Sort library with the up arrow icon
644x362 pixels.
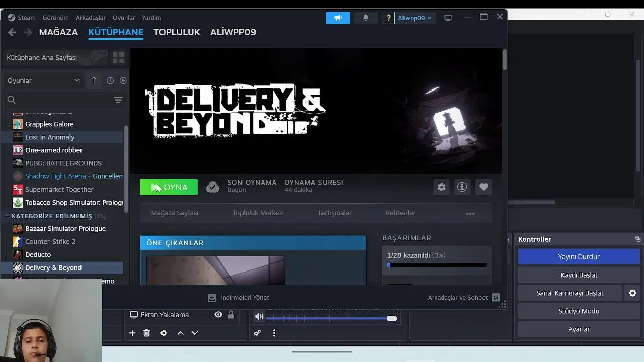point(94,80)
